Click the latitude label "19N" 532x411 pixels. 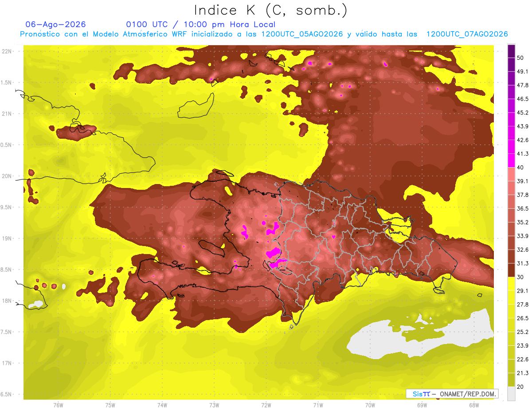(x=8, y=239)
